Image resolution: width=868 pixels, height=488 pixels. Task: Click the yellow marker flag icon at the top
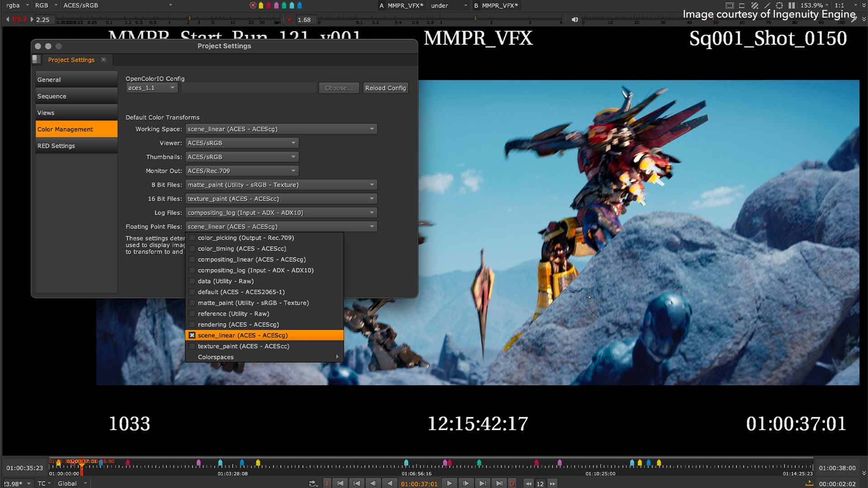tap(260, 6)
